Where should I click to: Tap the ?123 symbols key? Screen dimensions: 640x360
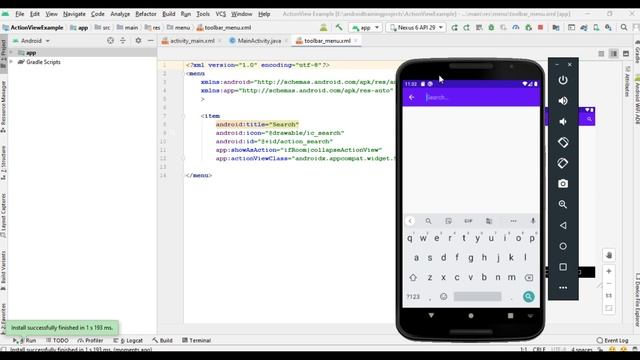pyautogui.click(x=413, y=297)
